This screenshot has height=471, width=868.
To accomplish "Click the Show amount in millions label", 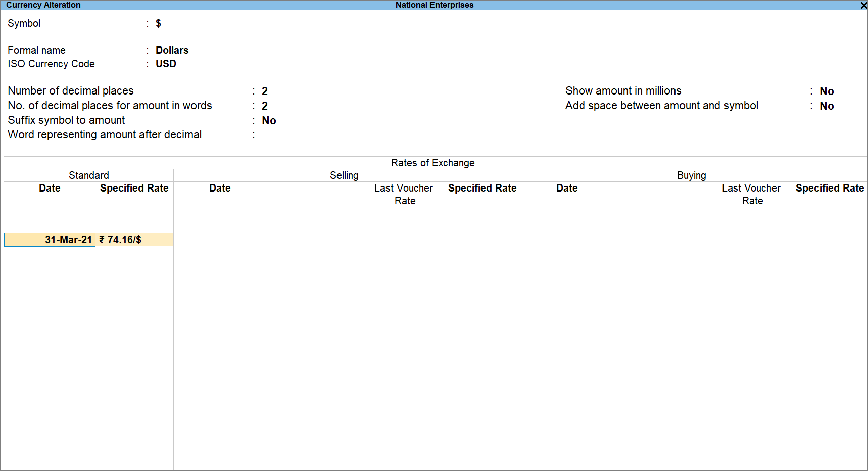I will coord(623,91).
